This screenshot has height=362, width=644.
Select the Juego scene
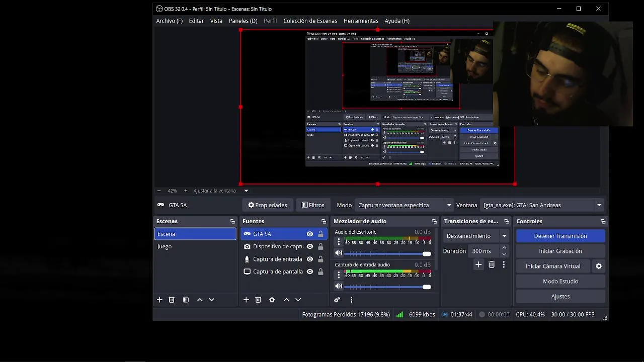(x=195, y=246)
